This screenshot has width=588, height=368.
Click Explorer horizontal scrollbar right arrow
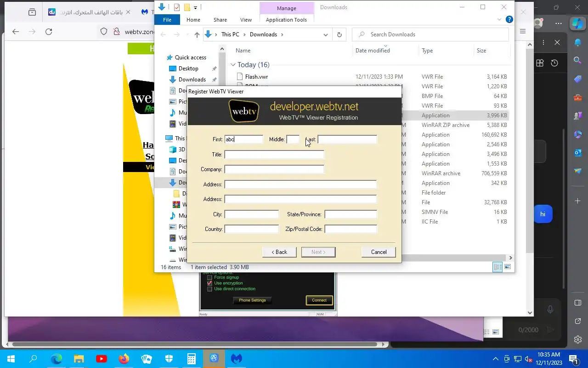pos(510,258)
